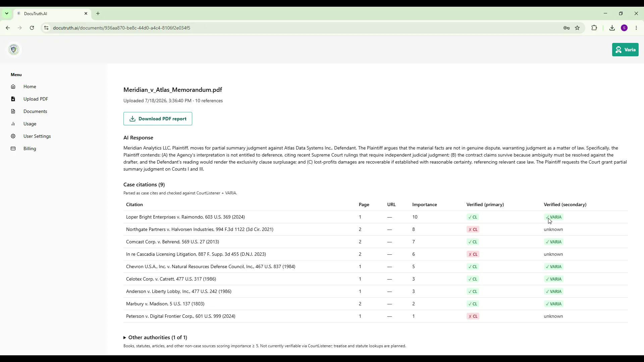
Task: Click the Meridian_v_Atlas_Memorandum.pdf title
Action: [x=173, y=90]
